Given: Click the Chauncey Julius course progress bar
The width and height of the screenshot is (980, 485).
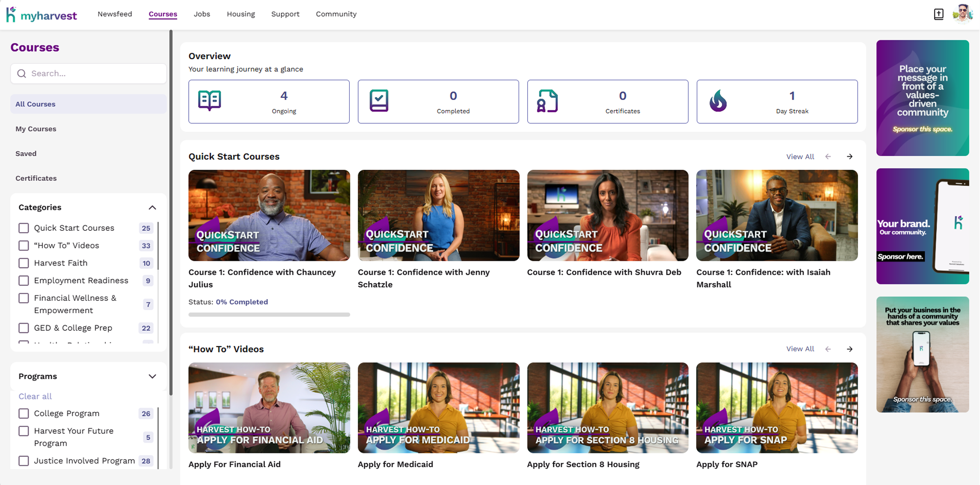Looking at the screenshot, I should (x=269, y=314).
